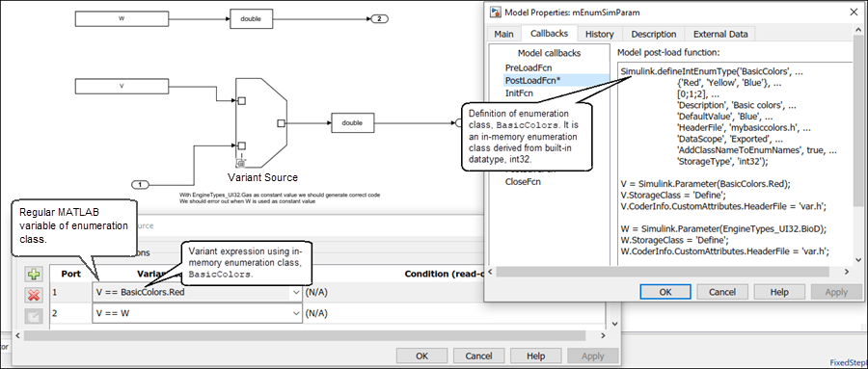This screenshot has width=868, height=369.
Task: Click the variant badge icon under Variant Source block
Action: point(241,163)
